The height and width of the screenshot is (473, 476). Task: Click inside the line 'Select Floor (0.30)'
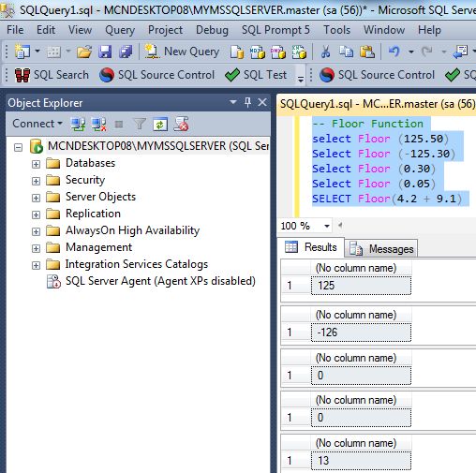point(374,169)
